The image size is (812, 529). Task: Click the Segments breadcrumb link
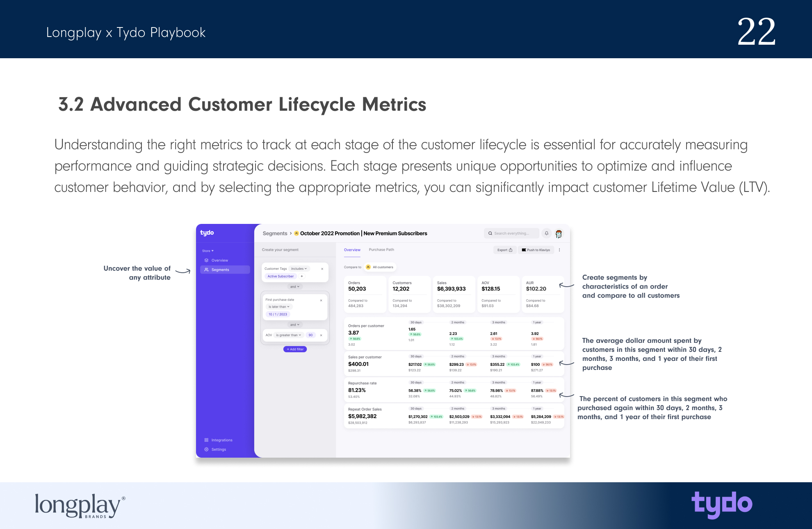tap(275, 233)
